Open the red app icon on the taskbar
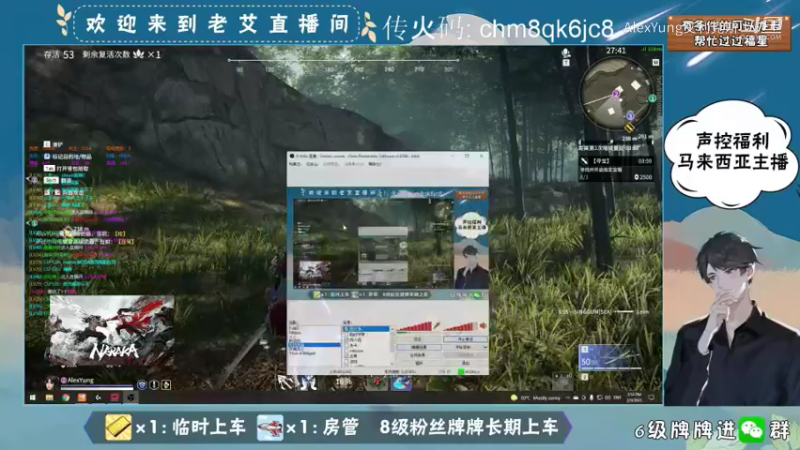800x450 pixels. click(115, 397)
